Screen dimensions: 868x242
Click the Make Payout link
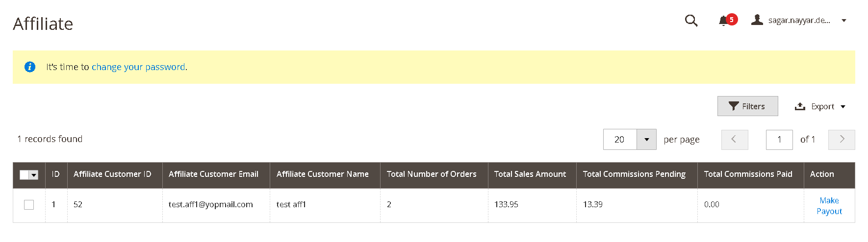pos(829,206)
